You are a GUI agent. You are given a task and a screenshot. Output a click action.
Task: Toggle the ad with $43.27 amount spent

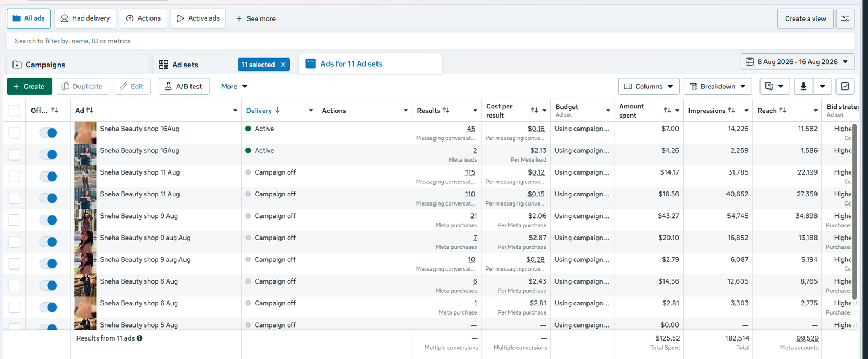[x=48, y=220]
